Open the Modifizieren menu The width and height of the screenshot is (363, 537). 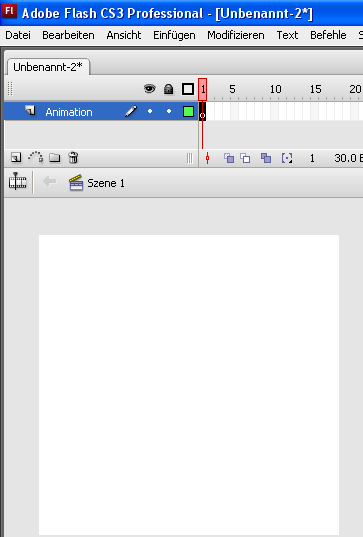[236, 35]
